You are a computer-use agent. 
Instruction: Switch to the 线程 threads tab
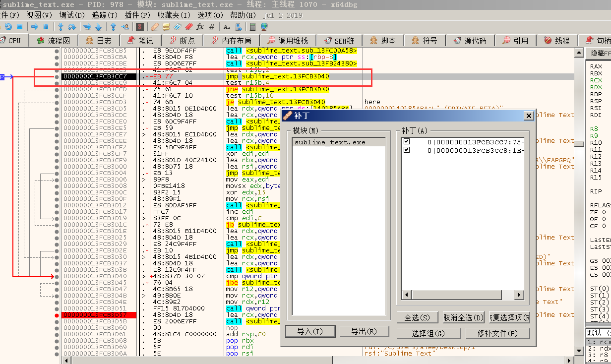[557, 41]
